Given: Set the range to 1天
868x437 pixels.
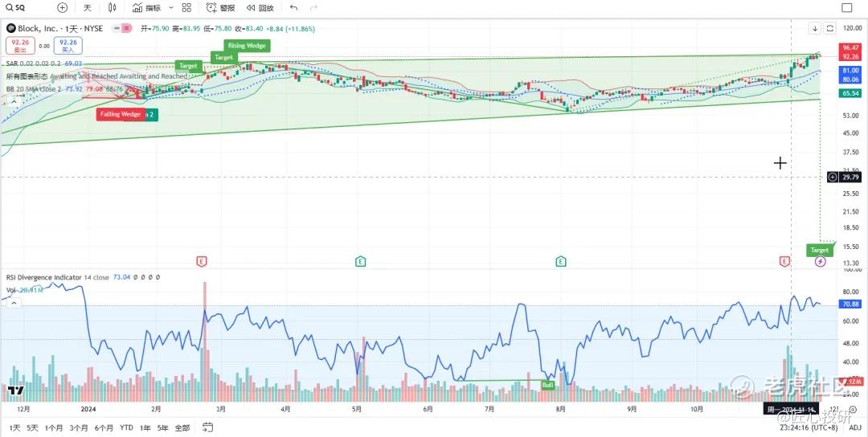Looking at the screenshot, I should 15,427.
